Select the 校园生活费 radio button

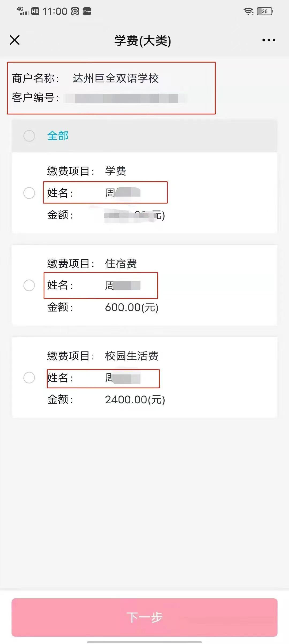coord(29,378)
